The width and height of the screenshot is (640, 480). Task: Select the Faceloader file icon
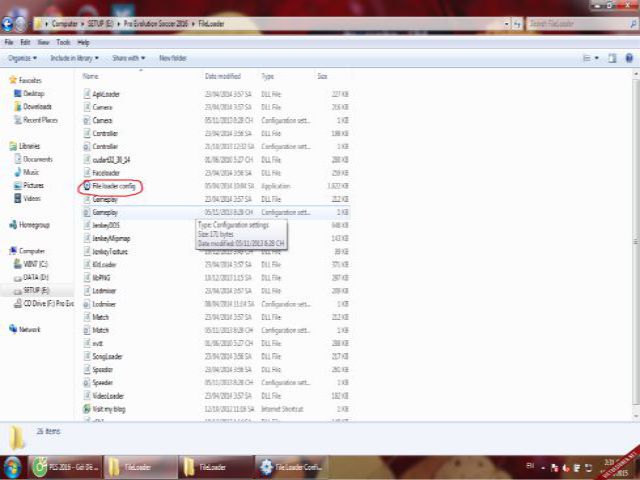pos(87,173)
